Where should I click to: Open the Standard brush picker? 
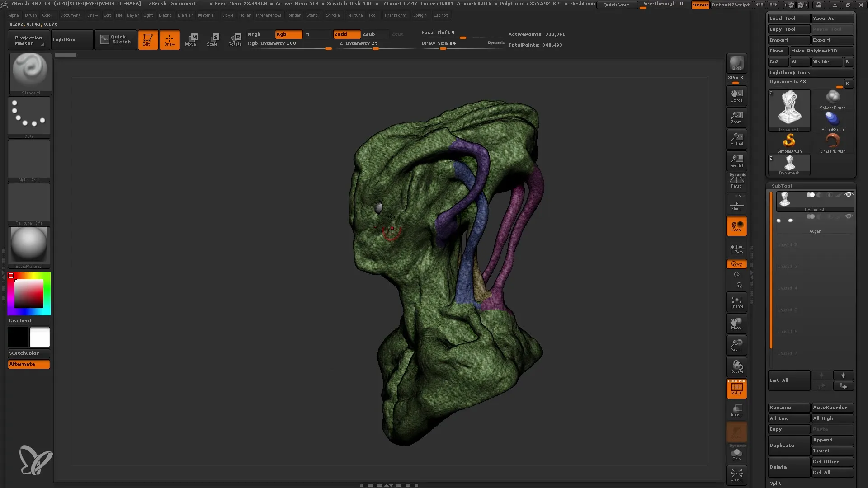click(30, 74)
